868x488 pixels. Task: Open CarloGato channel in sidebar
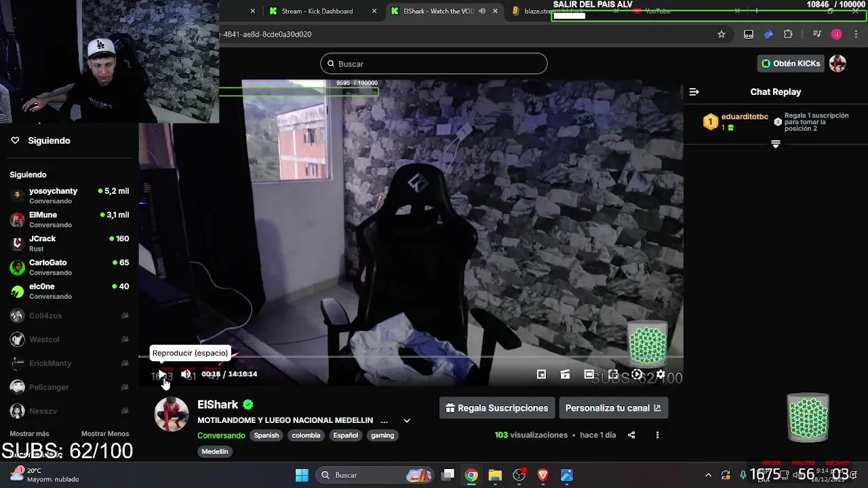click(x=69, y=267)
